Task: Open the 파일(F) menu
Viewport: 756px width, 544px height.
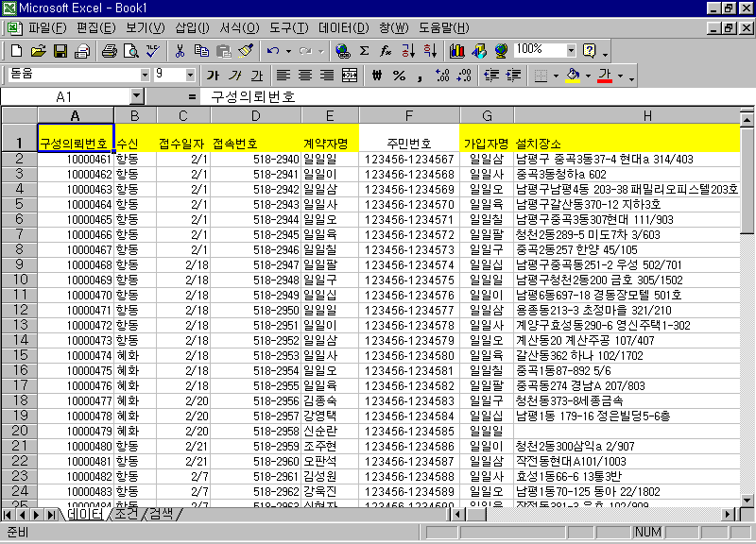Action: (x=46, y=28)
